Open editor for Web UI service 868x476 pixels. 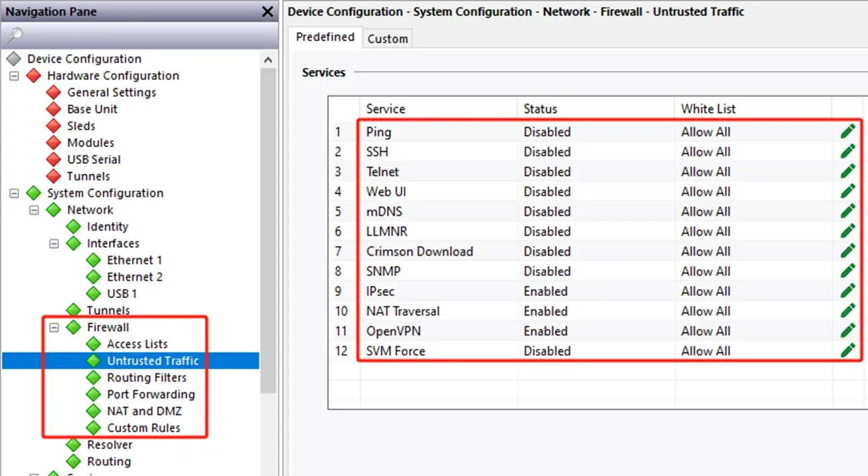[x=847, y=191]
